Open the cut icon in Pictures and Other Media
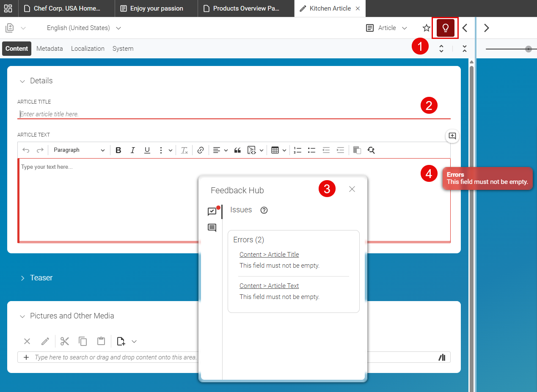 pos(64,341)
